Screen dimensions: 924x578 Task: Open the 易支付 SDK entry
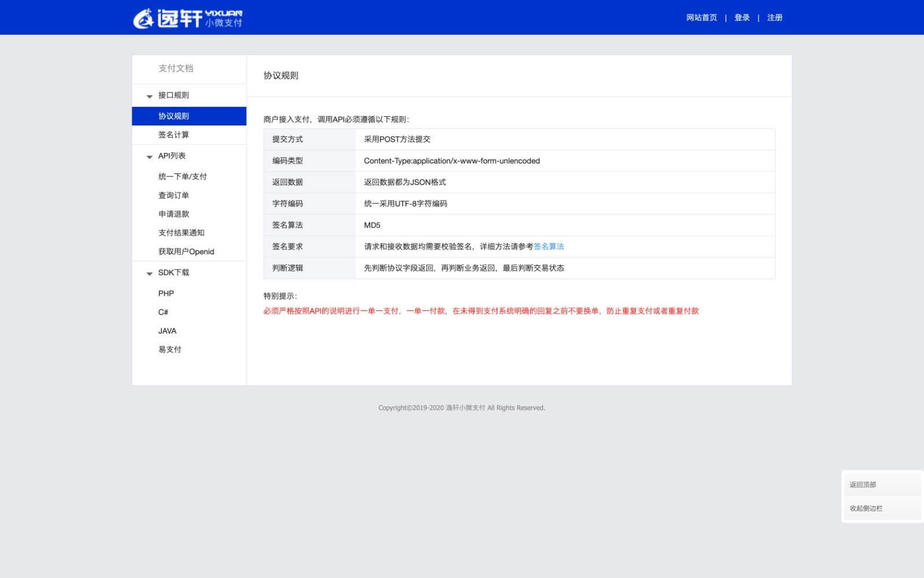(x=170, y=350)
